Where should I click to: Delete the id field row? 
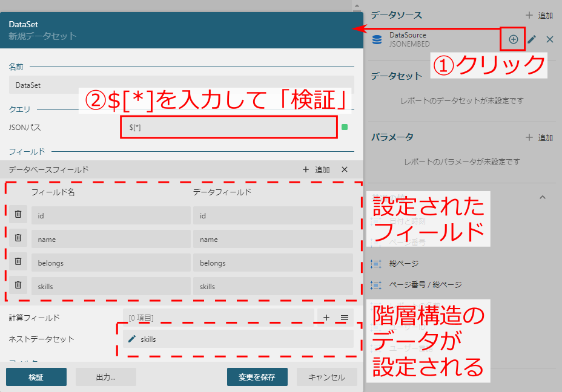point(18,214)
